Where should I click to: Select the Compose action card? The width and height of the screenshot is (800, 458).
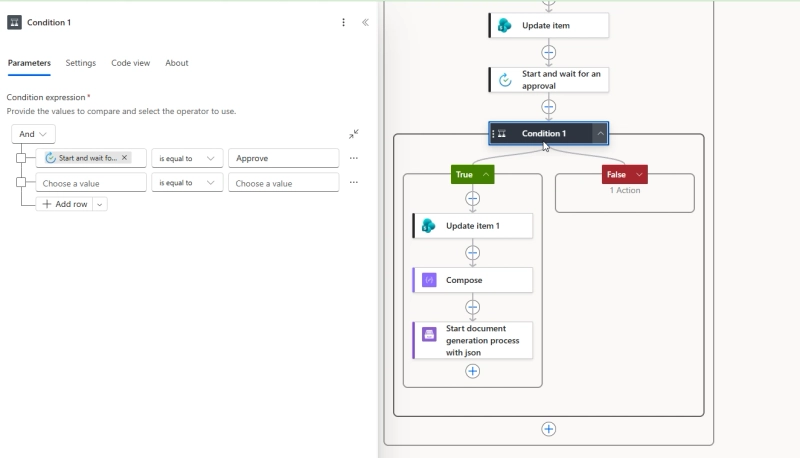472,280
